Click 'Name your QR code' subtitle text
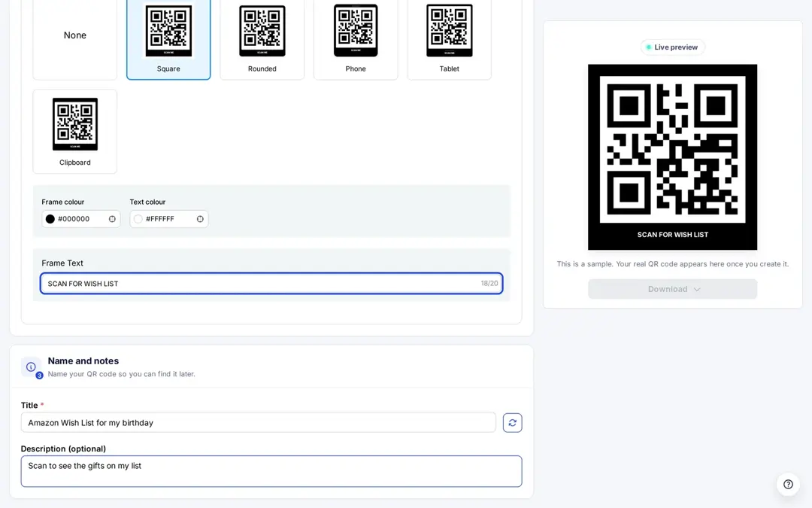 [121, 374]
